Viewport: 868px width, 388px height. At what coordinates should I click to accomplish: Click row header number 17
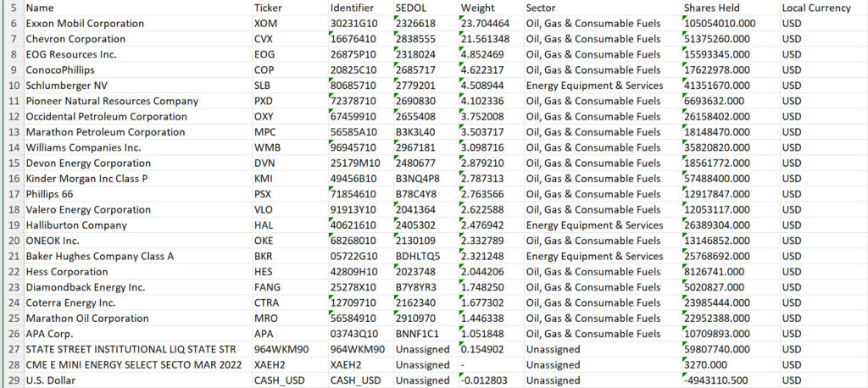(12, 194)
